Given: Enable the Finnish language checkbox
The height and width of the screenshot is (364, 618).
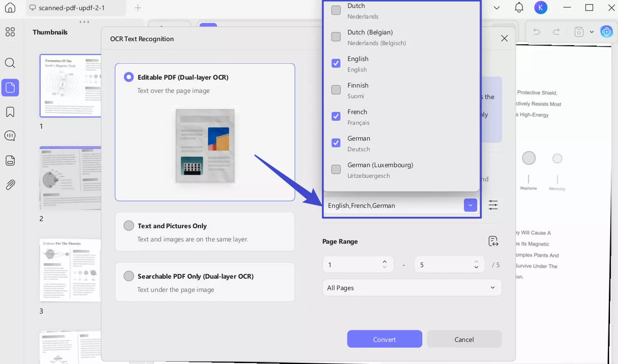Looking at the screenshot, I should click(336, 90).
